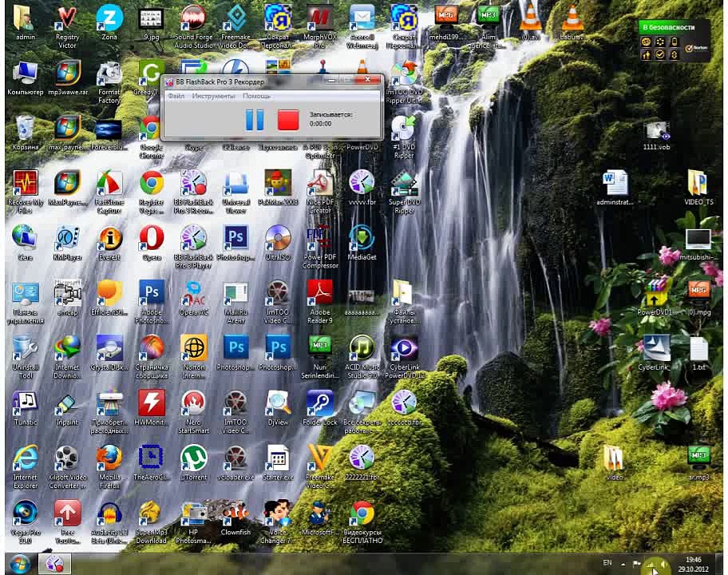Image resolution: width=728 pixels, height=575 pixels.
Task: Select the uTorrent shortcut
Action: tap(194, 463)
